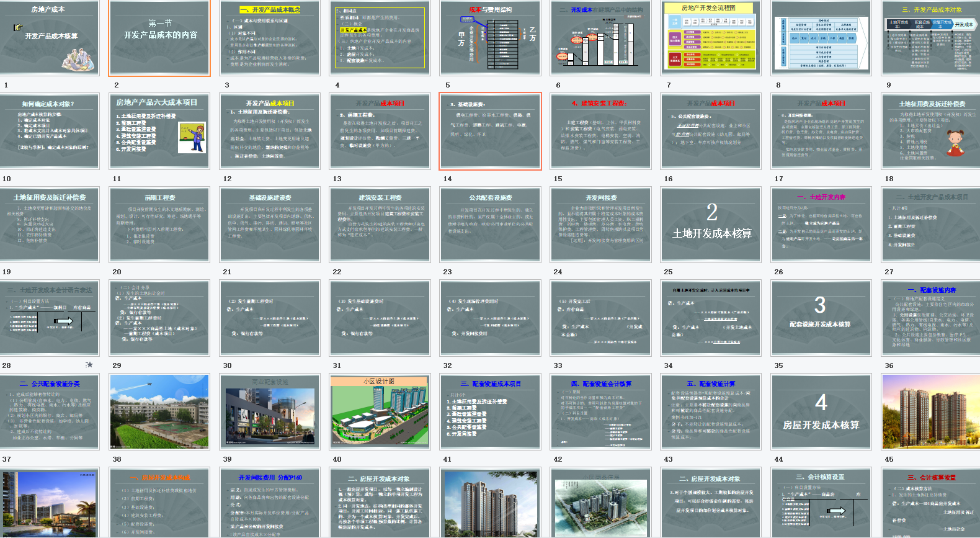The width and height of the screenshot is (980, 538).
Task: Select slide 19 土地征用费及拆迁补偿费 continuation
Action: click(49, 225)
